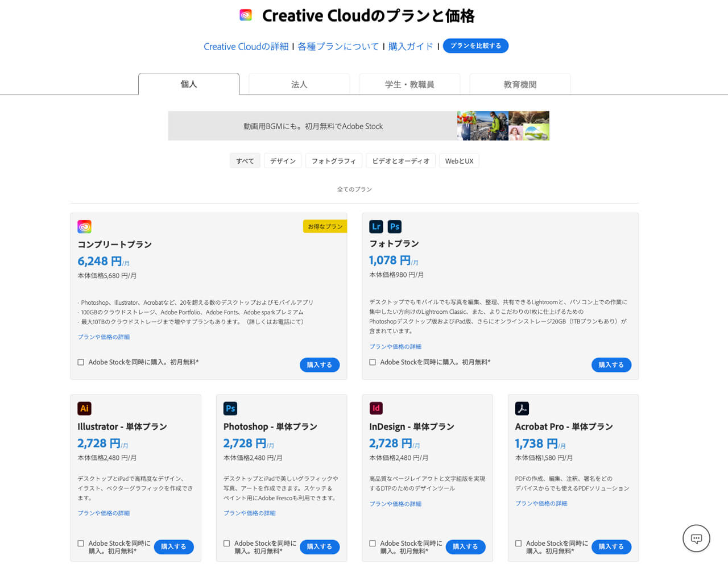Click the 動画用BGMにも Adobe Stock banner text
Viewport: 728px width, 568px height.
click(x=313, y=126)
